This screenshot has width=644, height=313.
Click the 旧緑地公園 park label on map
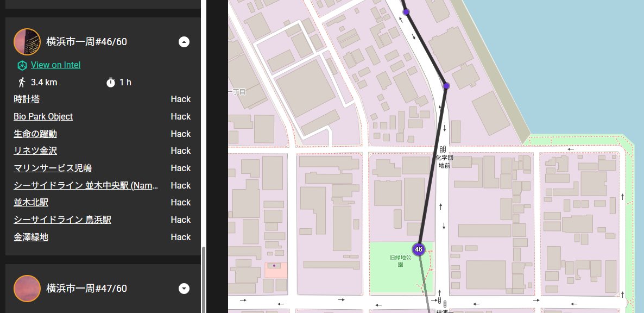[400, 261]
